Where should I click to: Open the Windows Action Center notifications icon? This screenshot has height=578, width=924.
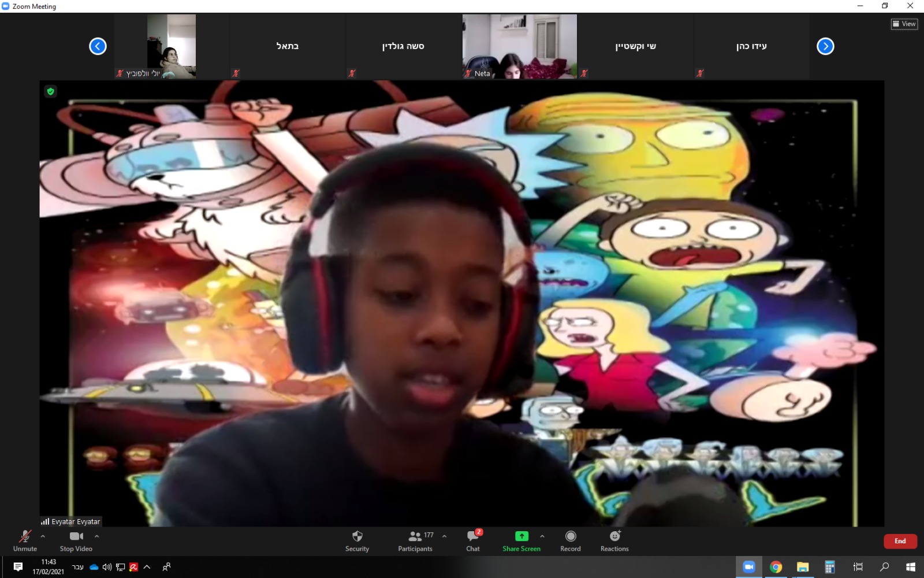coord(18,567)
